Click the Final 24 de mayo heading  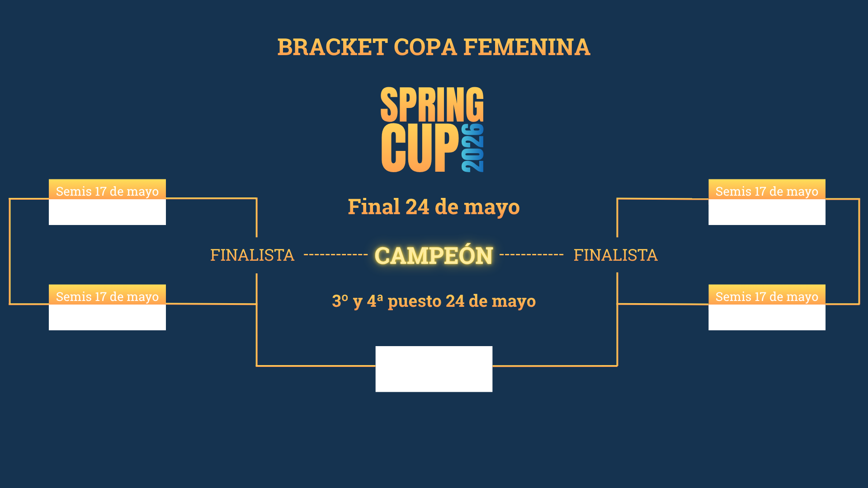(434, 207)
